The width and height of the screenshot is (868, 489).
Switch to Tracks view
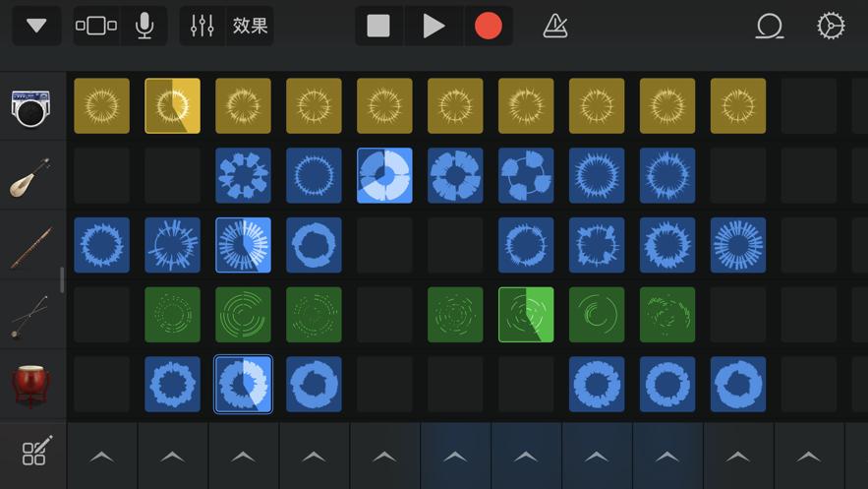[96, 27]
